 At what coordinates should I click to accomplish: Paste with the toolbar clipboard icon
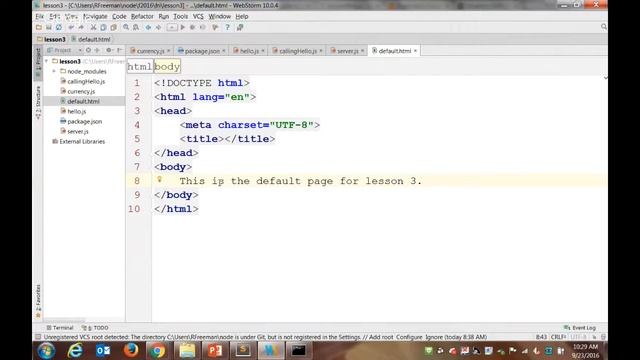point(113,27)
